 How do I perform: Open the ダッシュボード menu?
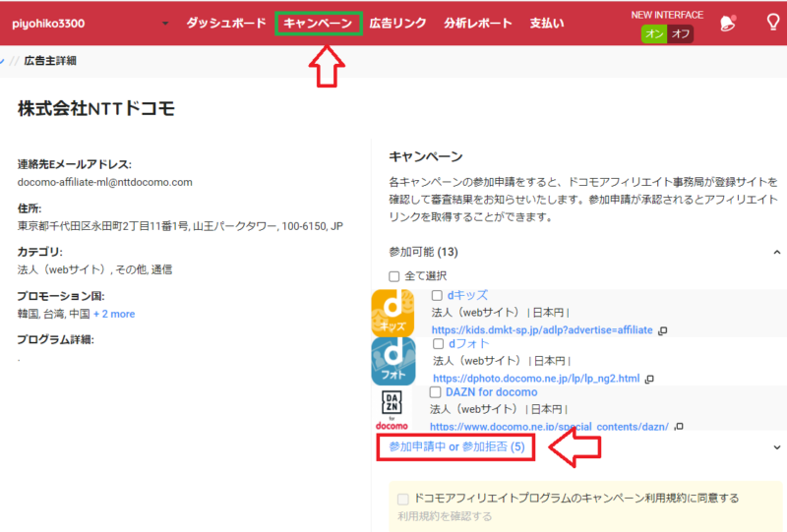click(226, 23)
